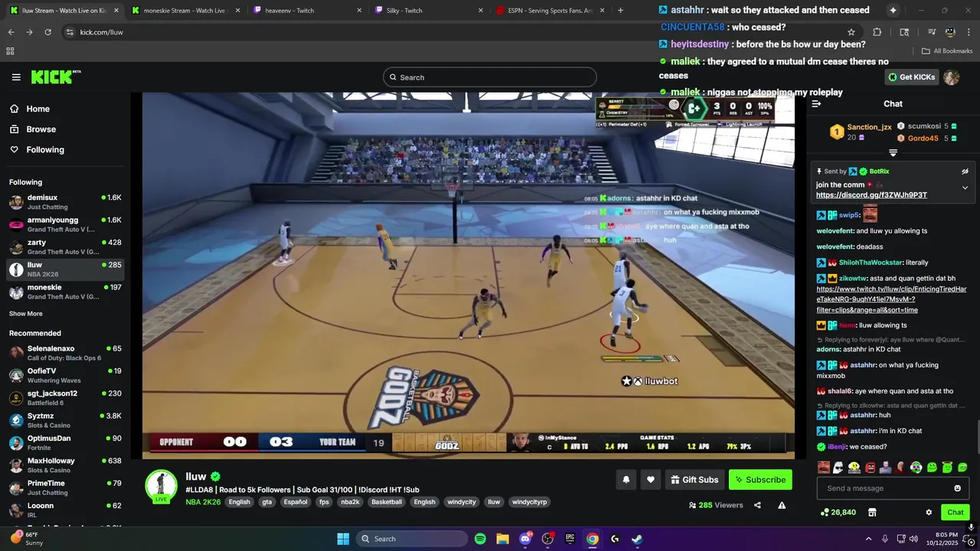Open Epic Games Launcher from taskbar
The height and width of the screenshot is (551, 980).
click(x=570, y=539)
